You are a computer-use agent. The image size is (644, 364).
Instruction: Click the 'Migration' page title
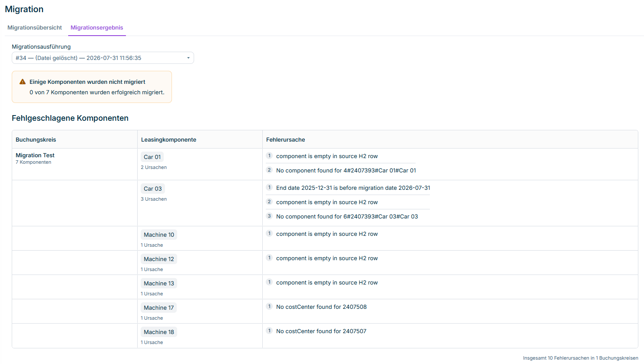24,9
